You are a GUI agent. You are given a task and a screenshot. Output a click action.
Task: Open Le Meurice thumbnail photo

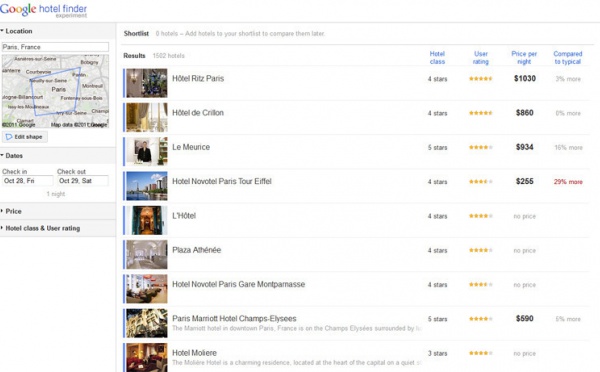pyautogui.click(x=147, y=152)
